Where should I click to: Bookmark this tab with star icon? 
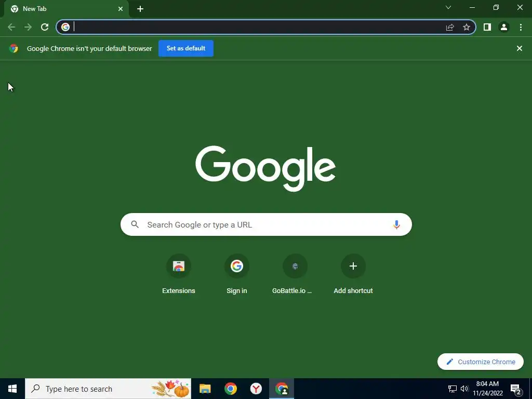pos(467,27)
